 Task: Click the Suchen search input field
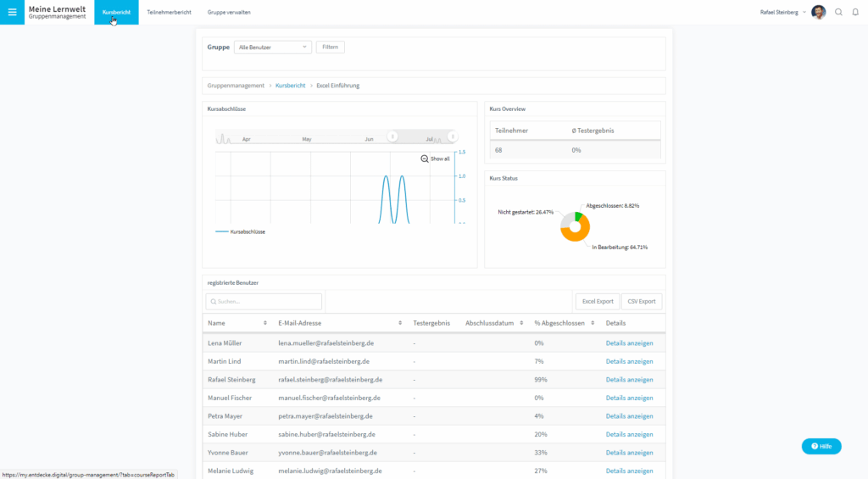pos(264,301)
